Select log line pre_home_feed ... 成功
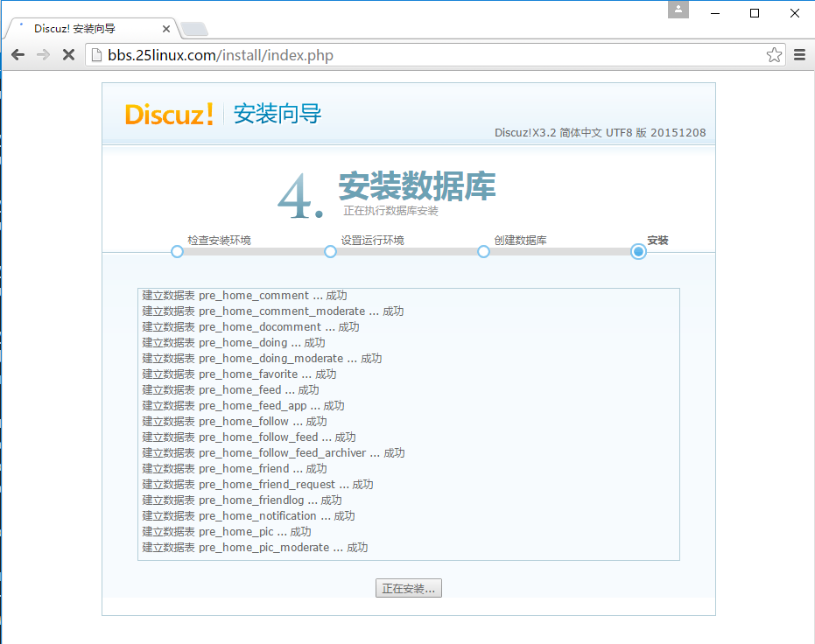 tap(231, 390)
